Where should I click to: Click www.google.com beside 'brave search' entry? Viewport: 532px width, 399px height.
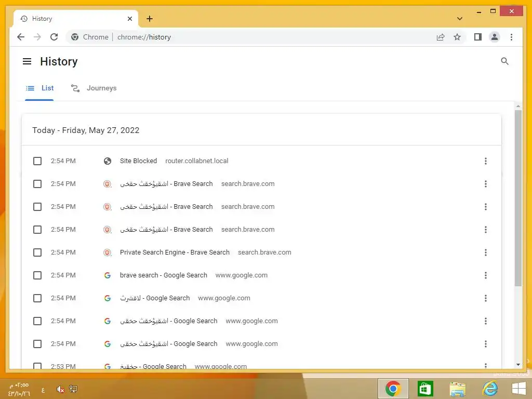point(242,275)
